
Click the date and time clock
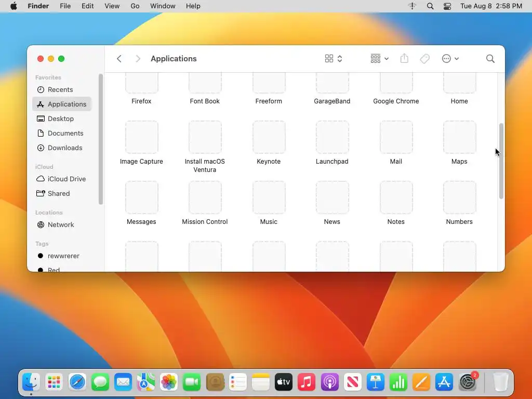pyautogui.click(x=491, y=6)
